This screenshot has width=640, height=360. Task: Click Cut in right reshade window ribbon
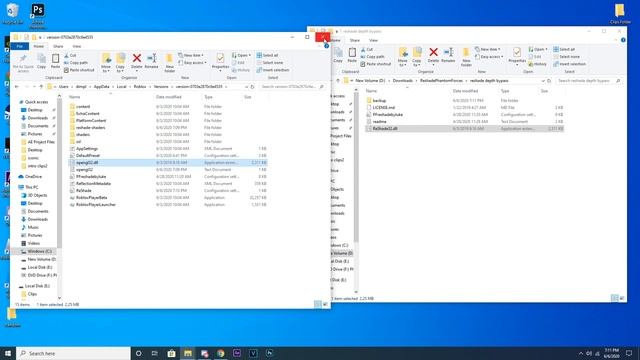click(367, 49)
